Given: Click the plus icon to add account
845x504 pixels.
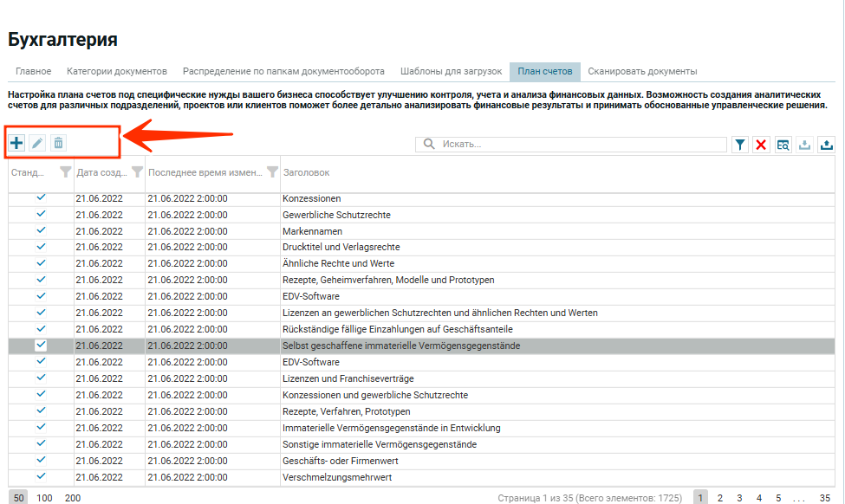Looking at the screenshot, I should [x=16, y=143].
